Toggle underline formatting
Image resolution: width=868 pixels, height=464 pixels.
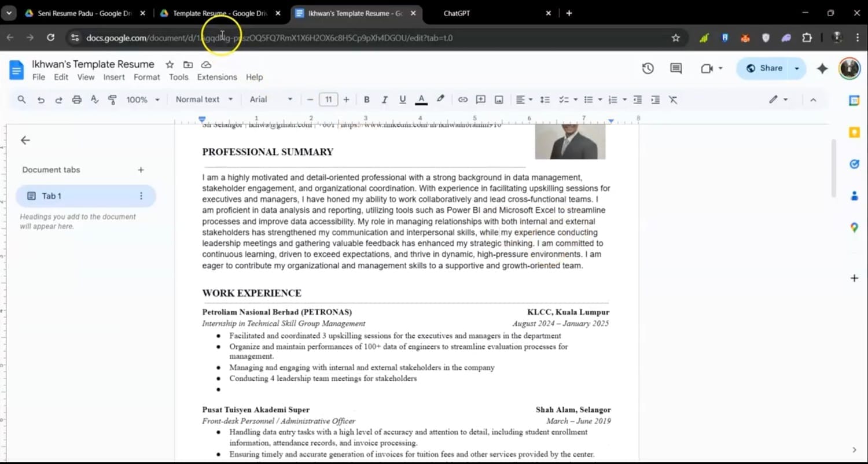tap(403, 100)
